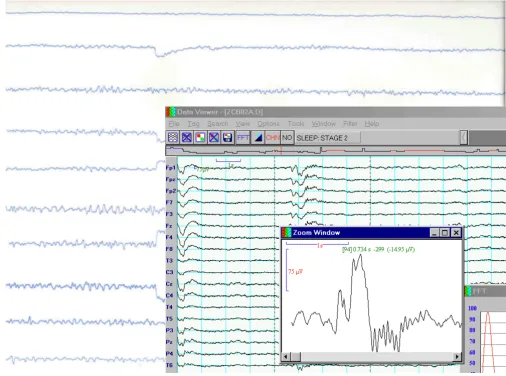Select the Fp1 channel label
The width and height of the screenshot is (506, 376).
(x=171, y=168)
